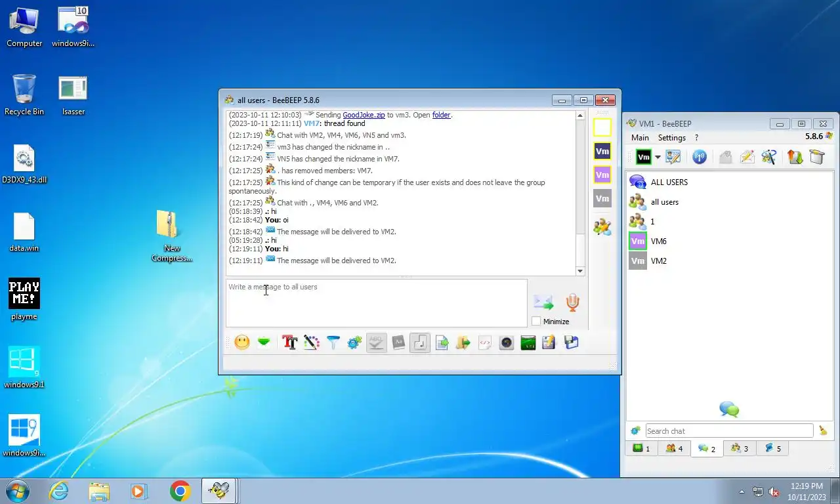This screenshot has width=840, height=504.
Task: Launch Google Chrome from taskbar
Action: 180,491
